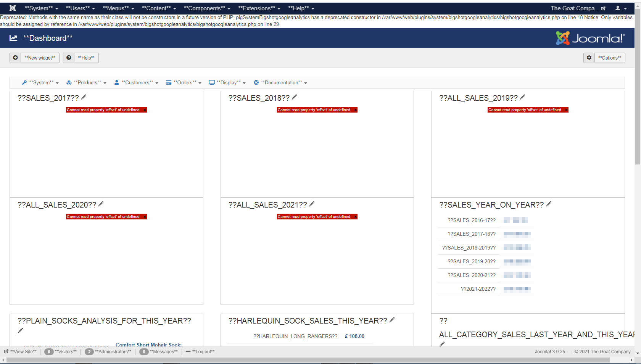This screenshot has width=641, height=364.
Task: Open the Extensions menu
Action: (259, 8)
